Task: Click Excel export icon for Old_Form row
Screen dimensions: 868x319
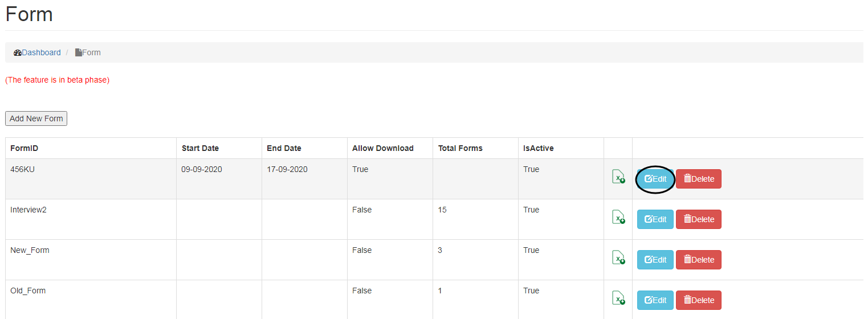Action: tap(618, 298)
